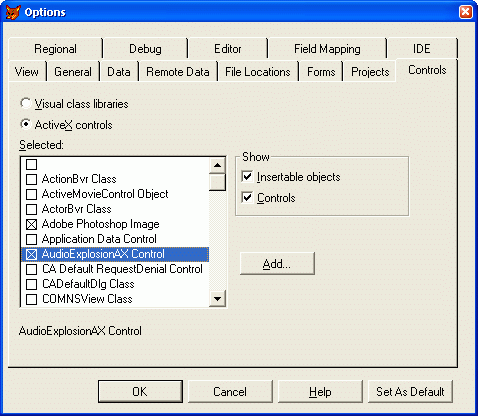Uncheck Adobe Photoshop Image in the list

click(x=31, y=224)
